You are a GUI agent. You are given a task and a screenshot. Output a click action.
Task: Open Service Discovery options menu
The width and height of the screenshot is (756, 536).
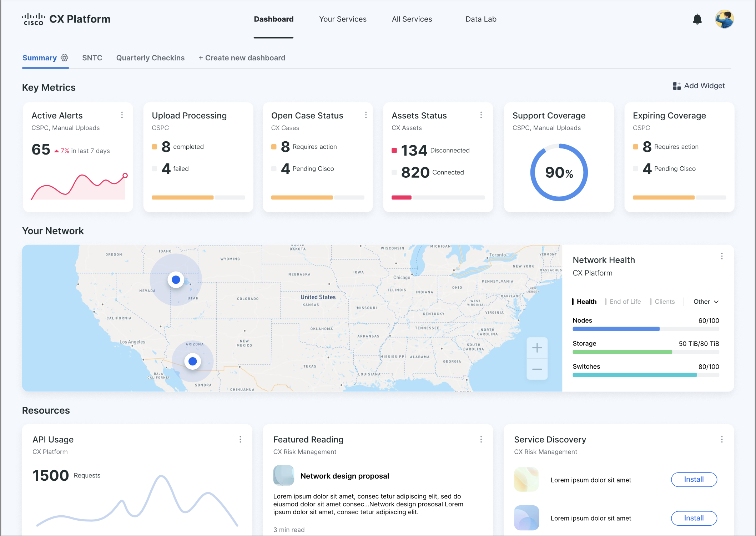[x=722, y=439]
